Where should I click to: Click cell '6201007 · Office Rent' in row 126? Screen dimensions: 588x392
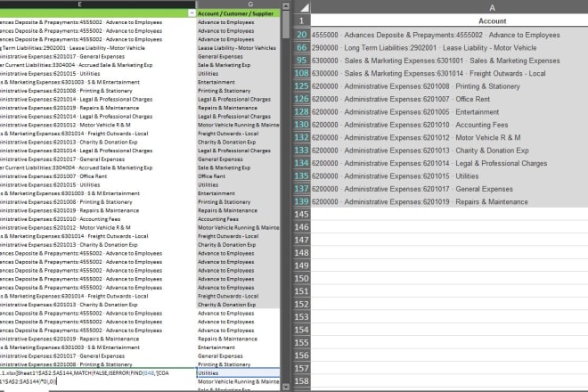pyautogui.click(x=449, y=99)
